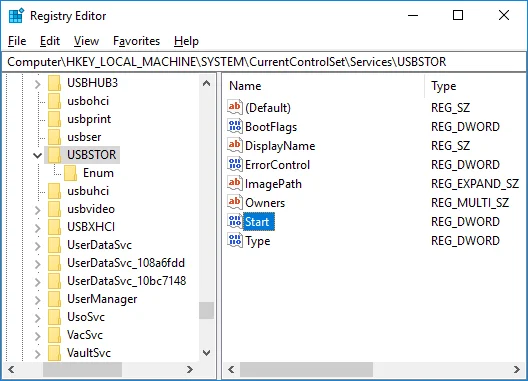Click tree pane horizontal scroll right arrow
The height and width of the screenshot is (381, 528).
click(190, 369)
